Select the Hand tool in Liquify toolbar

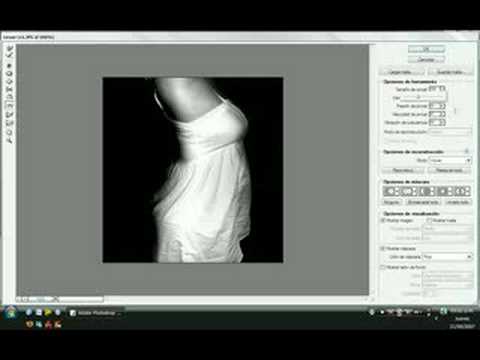tap(10, 131)
